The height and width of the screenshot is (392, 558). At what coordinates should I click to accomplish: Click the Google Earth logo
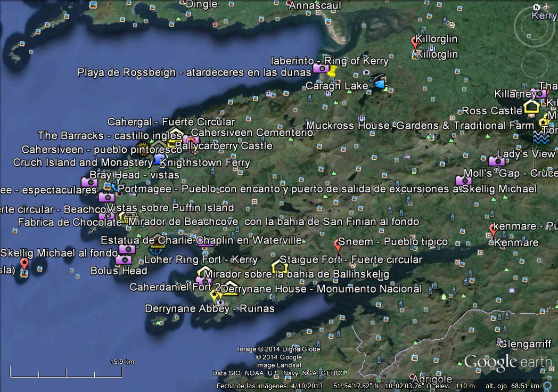point(507,362)
